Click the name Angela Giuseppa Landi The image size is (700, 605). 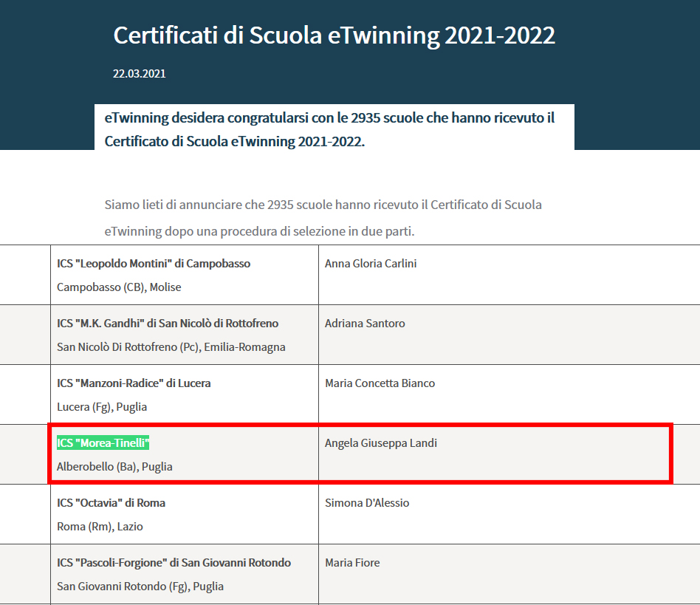(381, 443)
